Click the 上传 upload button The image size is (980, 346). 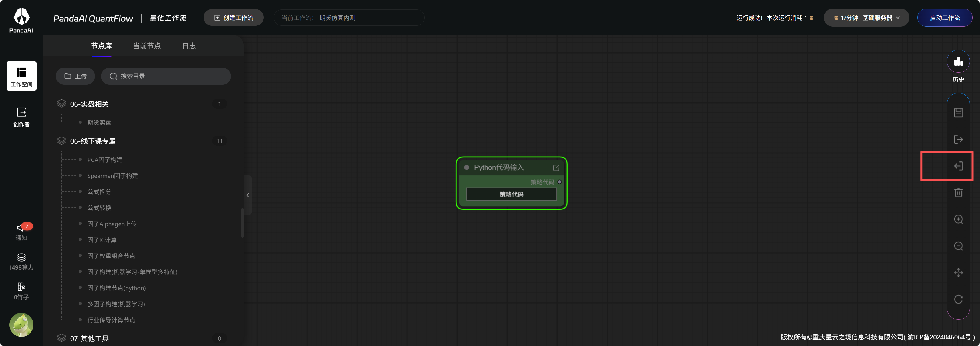click(75, 76)
